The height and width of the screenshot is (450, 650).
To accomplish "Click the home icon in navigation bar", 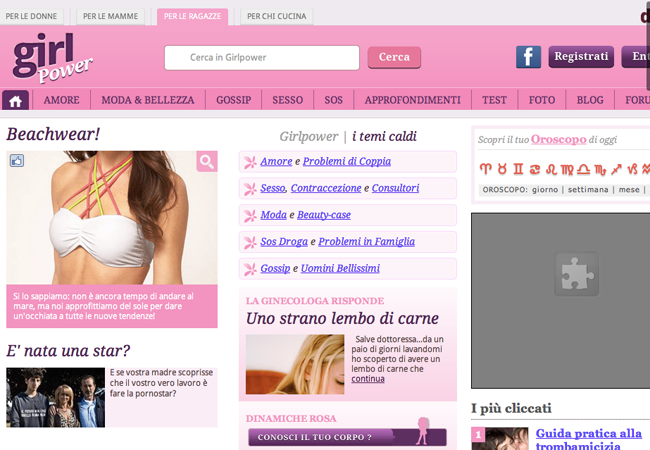I will click(x=16, y=100).
